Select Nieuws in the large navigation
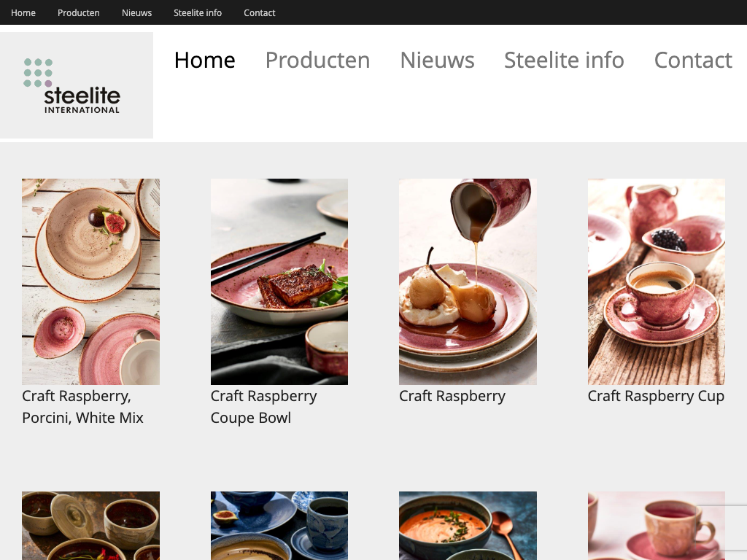This screenshot has width=747, height=560. click(437, 60)
